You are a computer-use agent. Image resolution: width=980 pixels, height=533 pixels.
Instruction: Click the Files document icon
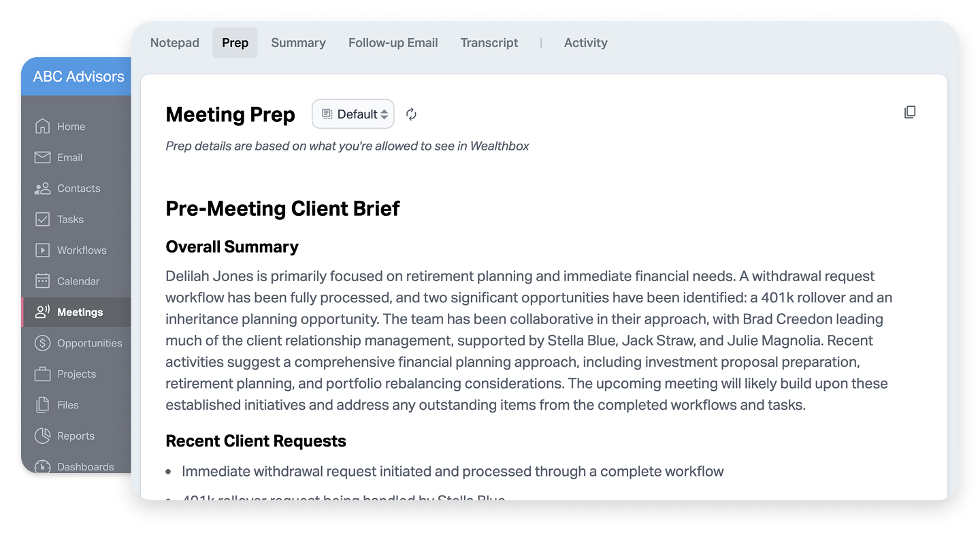42,405
